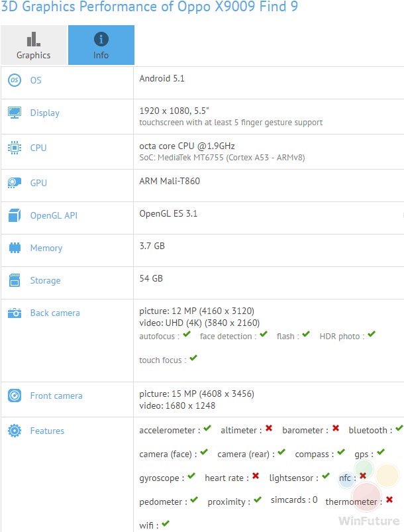Click the wifi green checkmark
This screenshot has height=532, width=404.
[166, 523]
